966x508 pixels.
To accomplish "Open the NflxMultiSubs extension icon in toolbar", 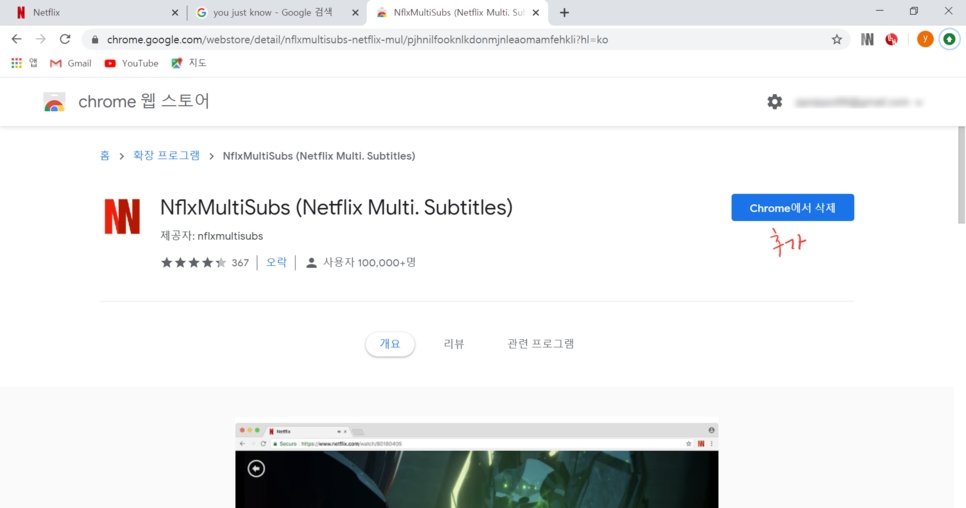I will coord(867,39).
